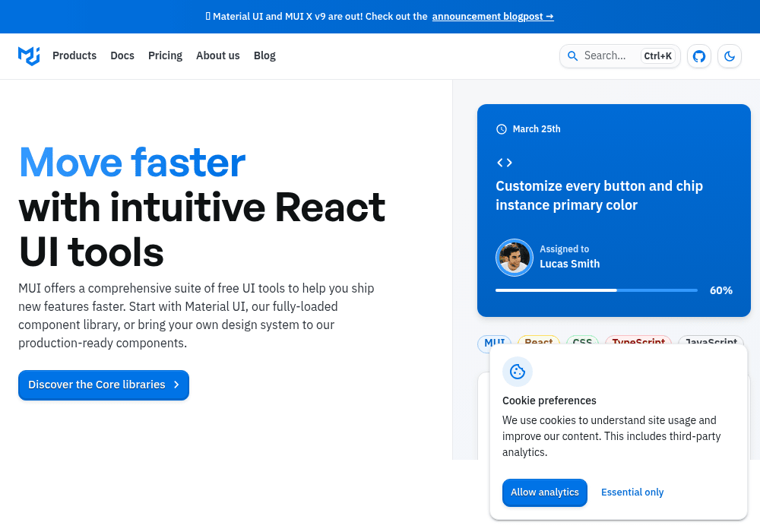The width and height of the screenshot is (760, 532).
Task: Click Allow analytics button
Action: pos(545,492)
